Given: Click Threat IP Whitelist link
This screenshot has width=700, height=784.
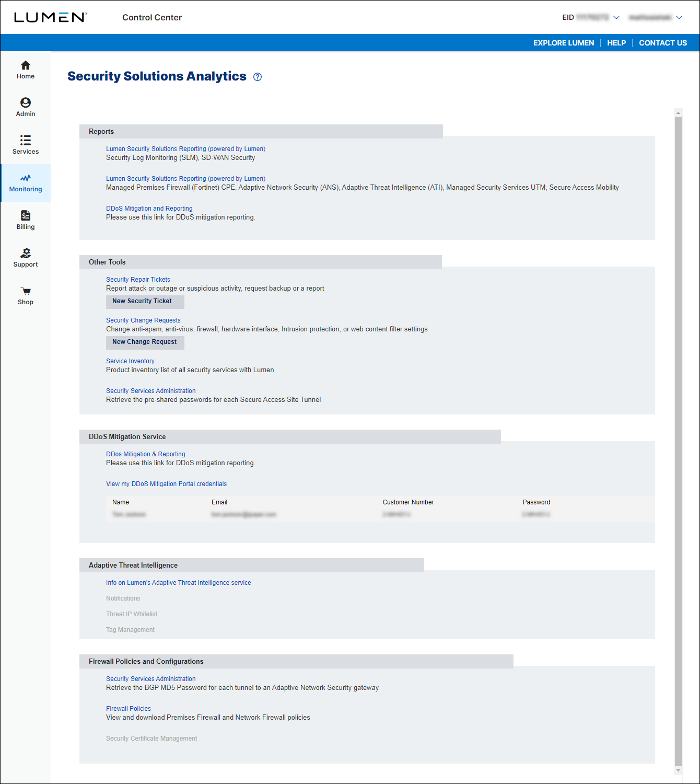Looking at the screenshot, I should [x=131, y=614].
